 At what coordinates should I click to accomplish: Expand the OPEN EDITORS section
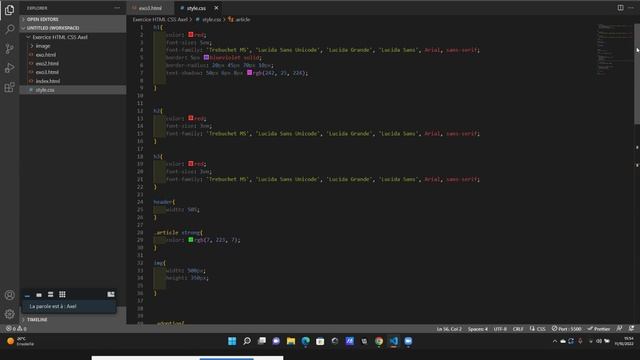tap(73, 19)
